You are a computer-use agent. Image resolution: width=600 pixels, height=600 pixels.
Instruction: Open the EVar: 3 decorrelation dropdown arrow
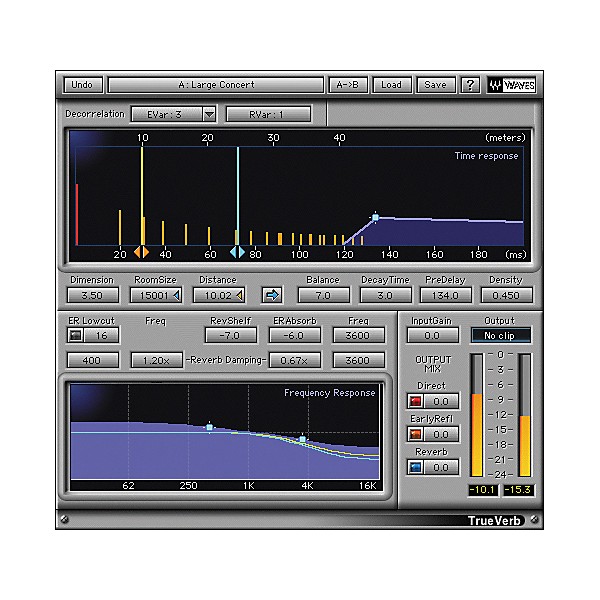pos(209,114)
